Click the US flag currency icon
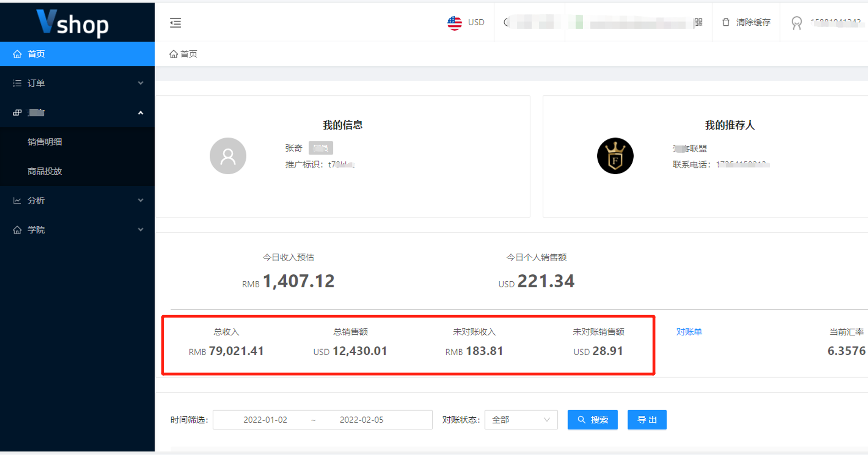The height and width of the screenshot is (455, 868). click(x=454, y=22)
